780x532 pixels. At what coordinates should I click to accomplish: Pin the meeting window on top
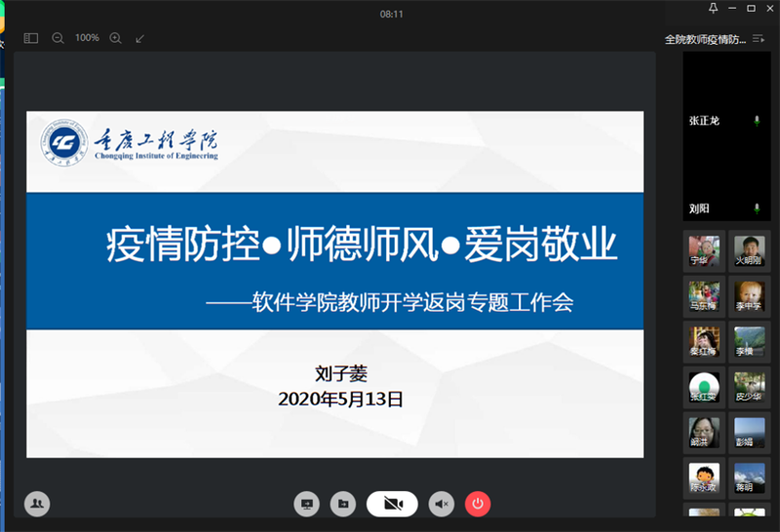[x=714, y=9]
